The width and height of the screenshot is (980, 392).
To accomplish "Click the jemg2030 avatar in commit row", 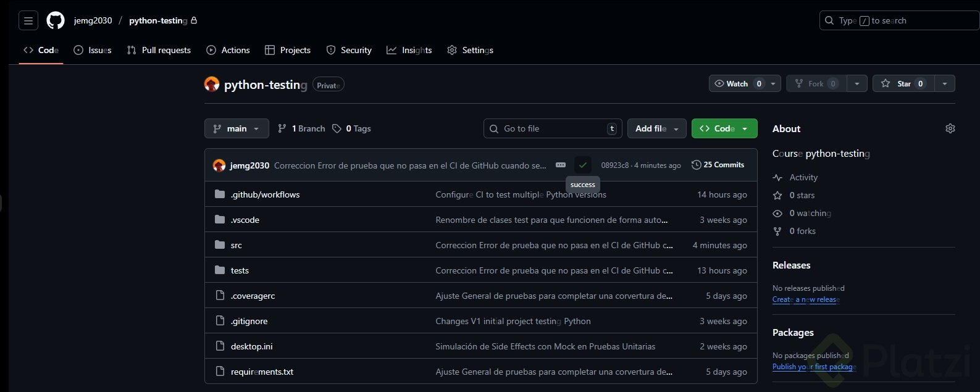I will click(219, 165).
